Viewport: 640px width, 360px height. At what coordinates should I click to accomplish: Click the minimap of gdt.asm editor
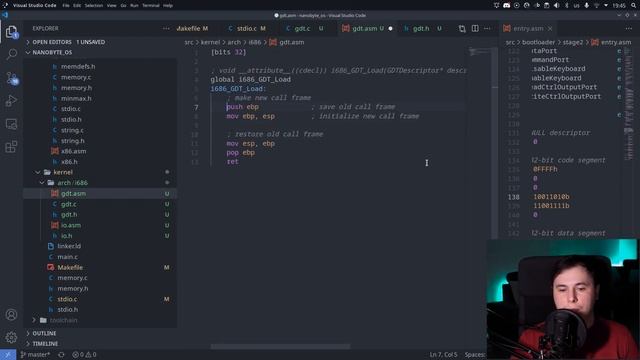(x=479, y=52)
